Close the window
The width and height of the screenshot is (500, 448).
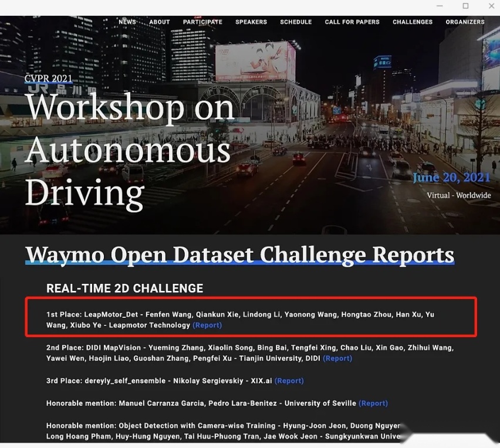point(491,6)
